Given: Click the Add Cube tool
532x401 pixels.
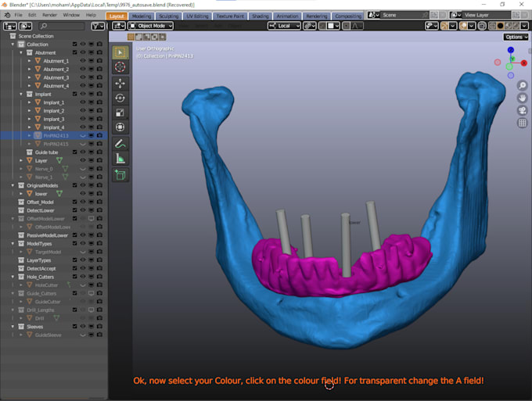Looking at the screenshot, I should click(x=120, y=175).
